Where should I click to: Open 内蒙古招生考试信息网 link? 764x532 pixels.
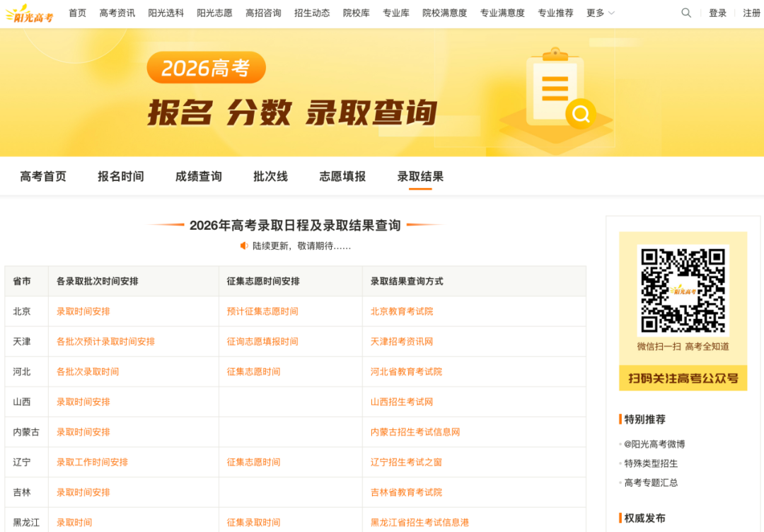pyautogui.click(x=415, y=432)
